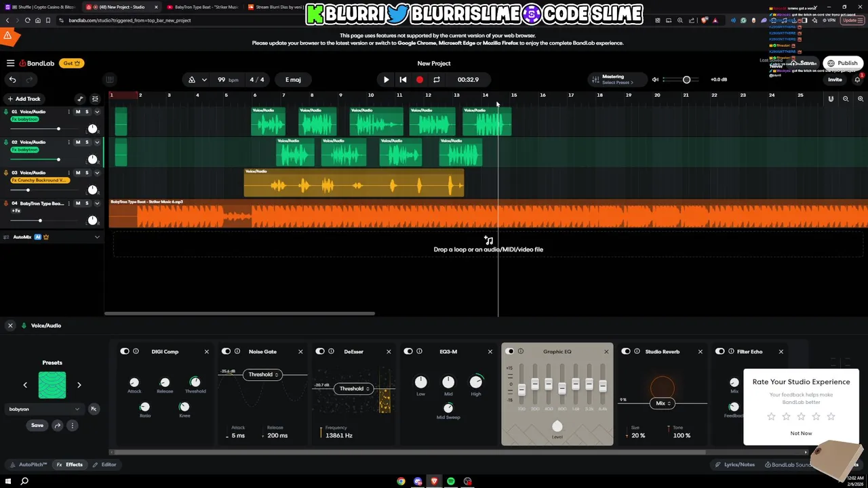This screenshot has height=488, width=868.
Task: Click the Invite button
Action: pyautogui.click(x=835, y=80)
